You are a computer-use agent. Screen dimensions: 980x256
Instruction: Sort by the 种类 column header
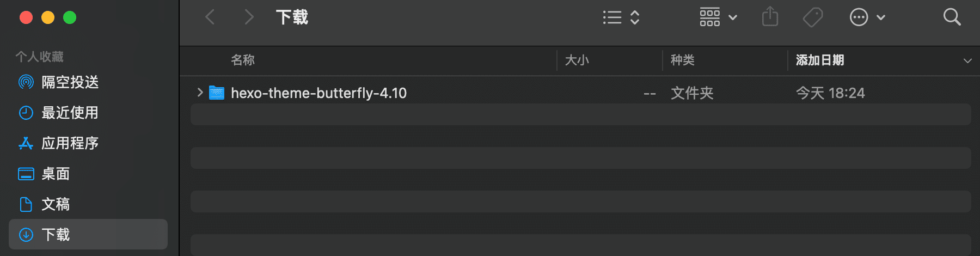(683, 60)
